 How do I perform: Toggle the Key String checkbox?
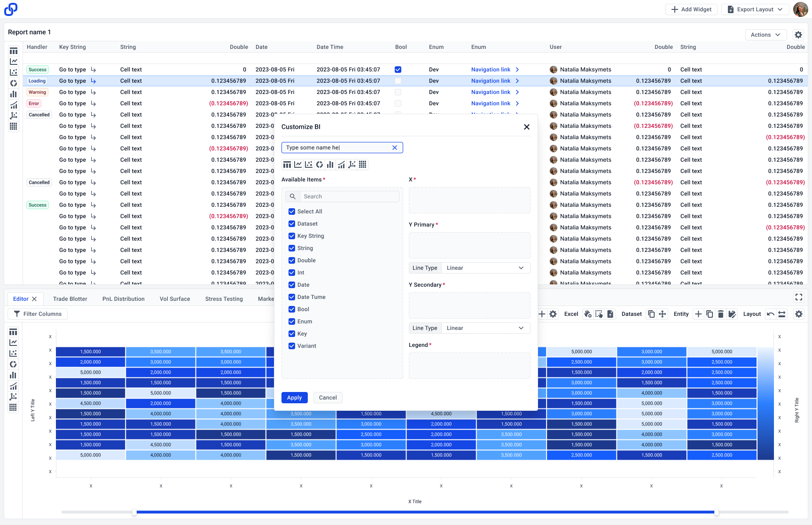click(292, 236)
